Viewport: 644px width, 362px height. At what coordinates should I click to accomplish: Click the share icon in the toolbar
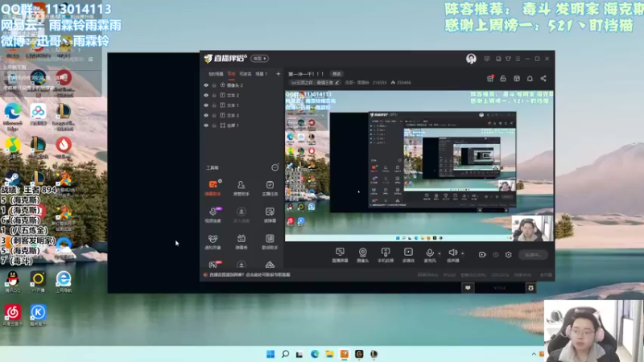point(543,78)
